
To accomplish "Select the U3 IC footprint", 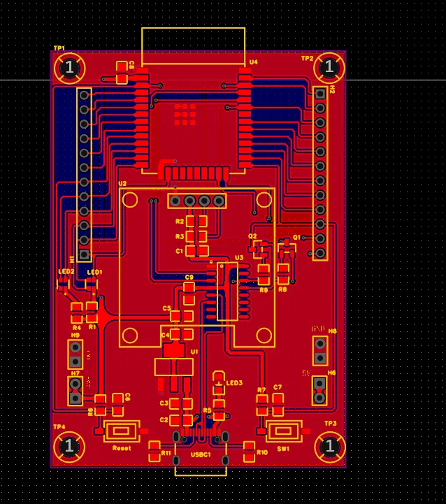I will [227, 291].
